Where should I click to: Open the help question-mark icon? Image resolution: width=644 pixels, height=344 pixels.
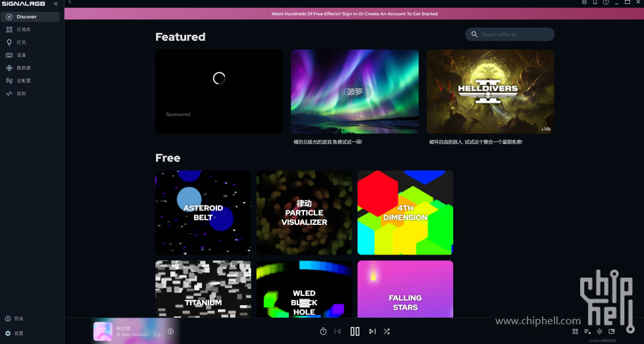(x=606, y=3)
